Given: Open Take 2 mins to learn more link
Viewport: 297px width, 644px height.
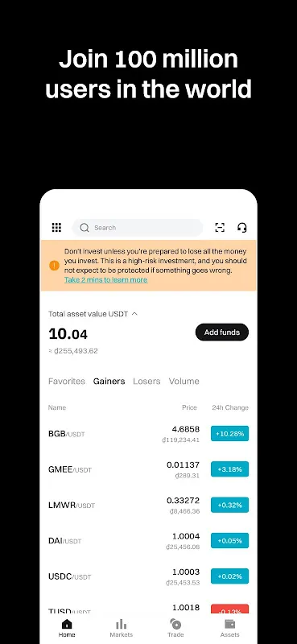Looking at the screenshot, I should click(x=106, y=279).
